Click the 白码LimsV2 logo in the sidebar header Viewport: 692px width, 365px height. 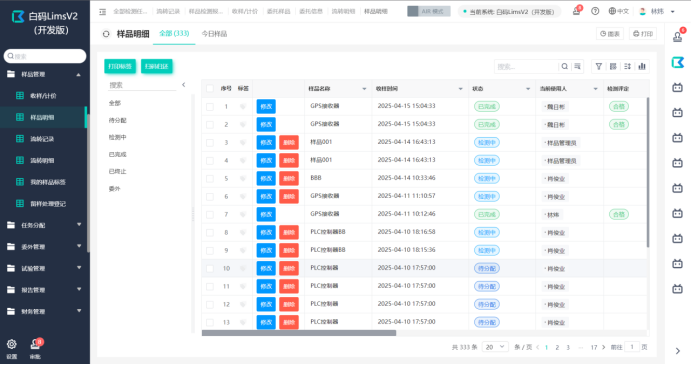(x=18, y=17)
